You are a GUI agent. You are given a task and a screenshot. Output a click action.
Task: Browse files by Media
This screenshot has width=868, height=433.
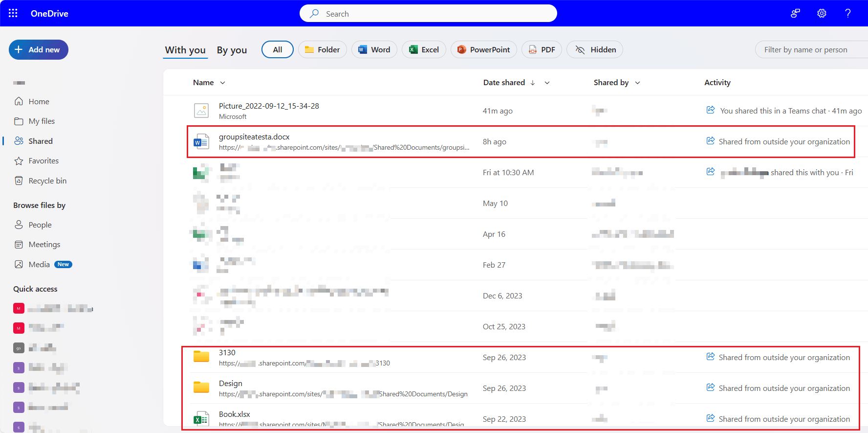pos(39,264)
